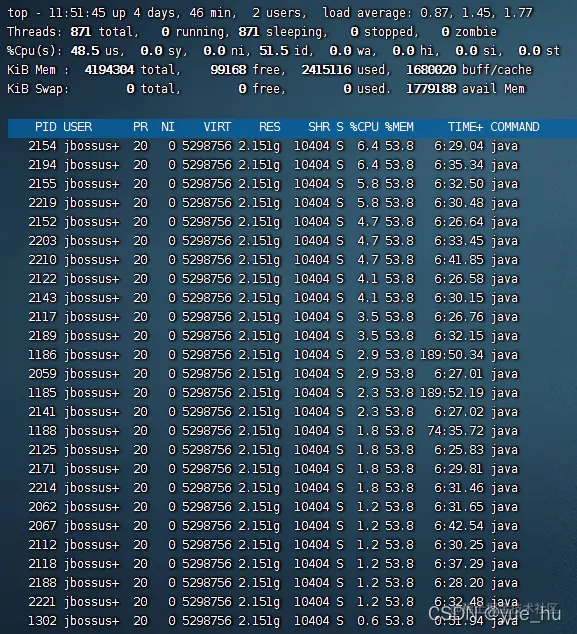The height and width of the screenshot is (634, 577).
Task: Select PID 1302 in the thread list
Action: click(42, 621)
